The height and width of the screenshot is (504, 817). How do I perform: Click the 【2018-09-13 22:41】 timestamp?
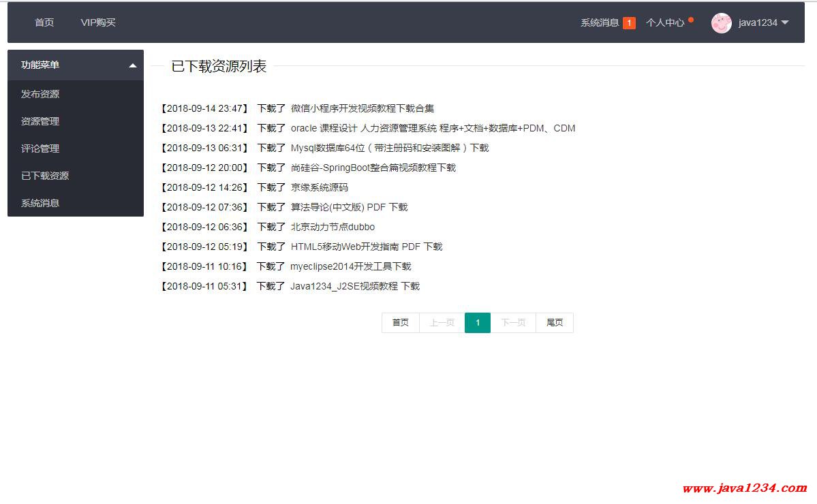coord(205,128)
